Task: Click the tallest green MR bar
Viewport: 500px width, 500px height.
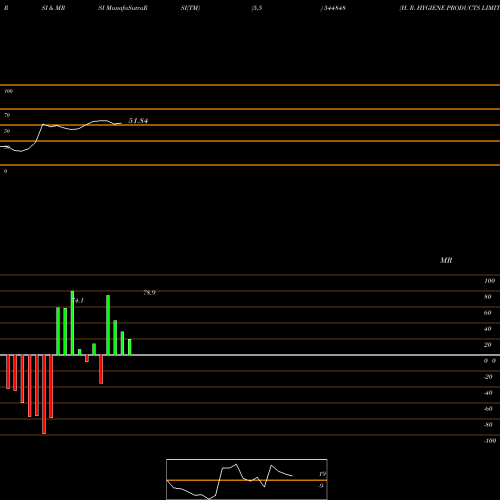Action: click(72, 323)
